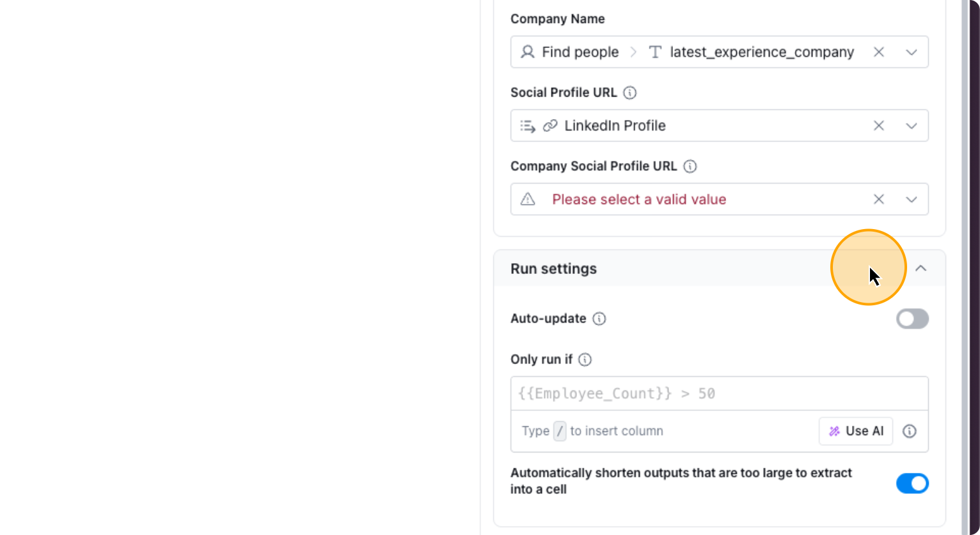Viewport: 980px width, 535px height.
Task: Open the Social Profile URL dropdown arrow
Action: point(912,125)
